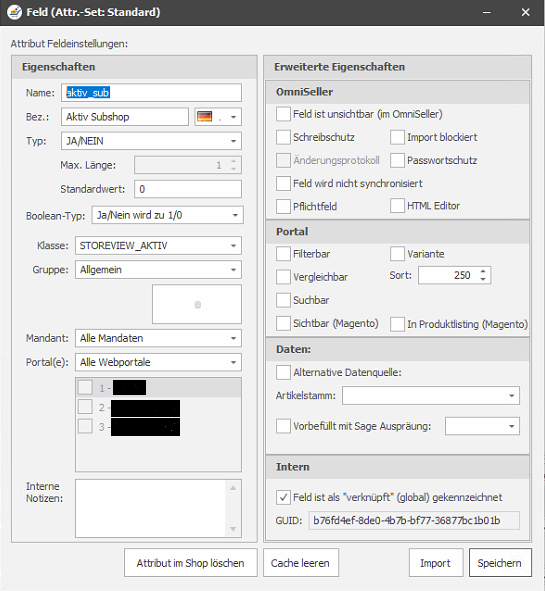Increase the Sort value with up arrow

tap(483, 271)
